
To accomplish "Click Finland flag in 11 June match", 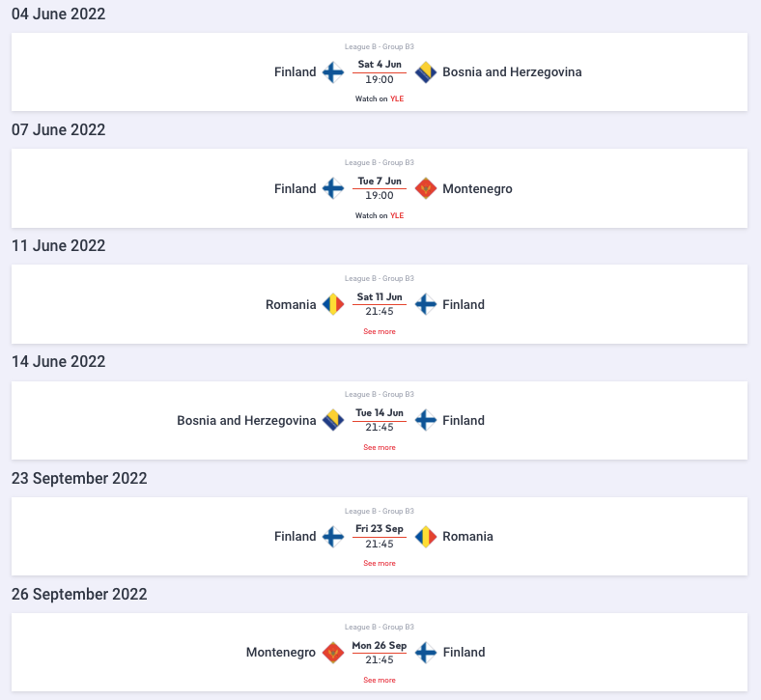I will [426, 304].
